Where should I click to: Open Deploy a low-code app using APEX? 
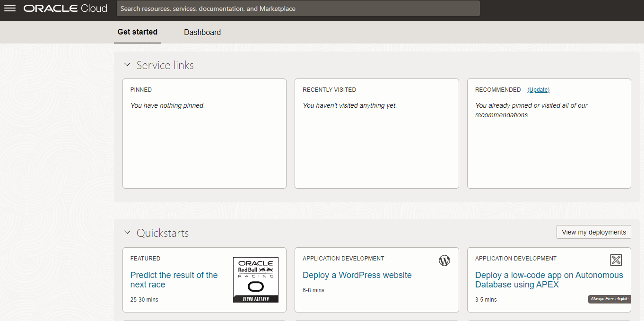(x=549, y=280)
